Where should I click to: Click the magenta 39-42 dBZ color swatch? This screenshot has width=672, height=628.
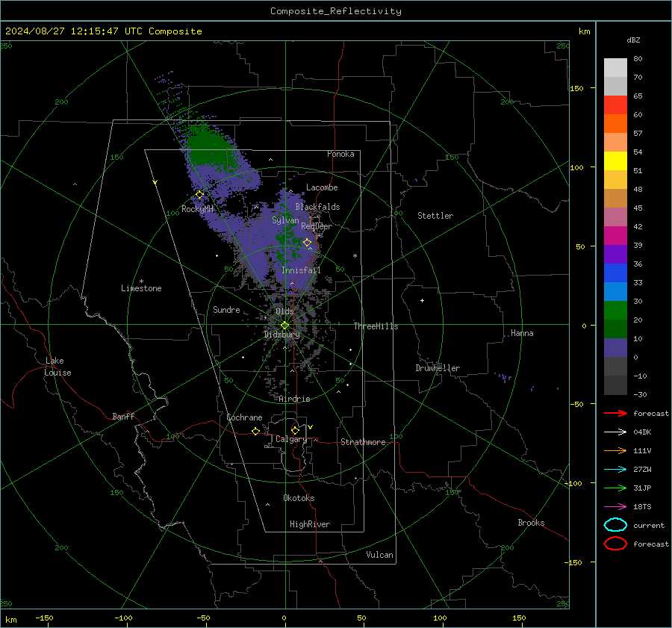pyautogui.click(x=615, y=235)
